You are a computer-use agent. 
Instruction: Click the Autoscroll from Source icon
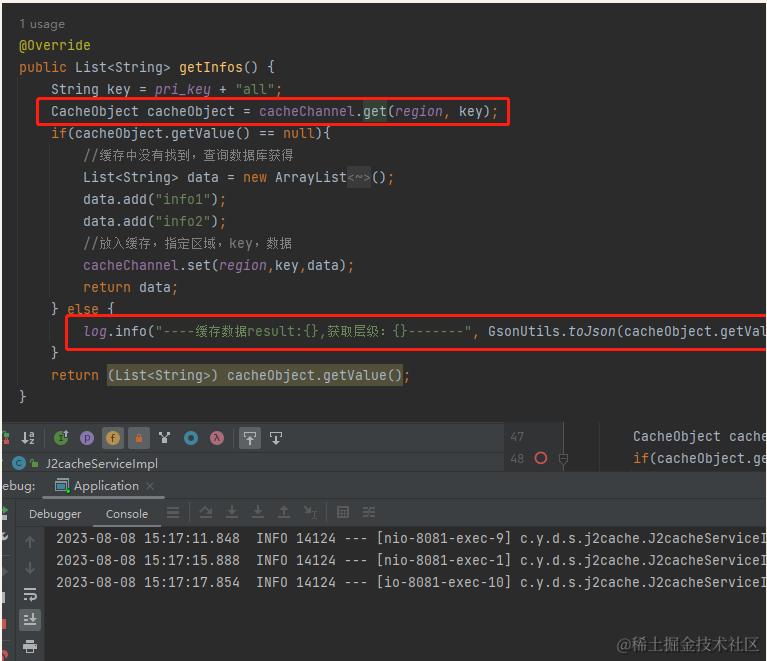click(x=276, y=438)
